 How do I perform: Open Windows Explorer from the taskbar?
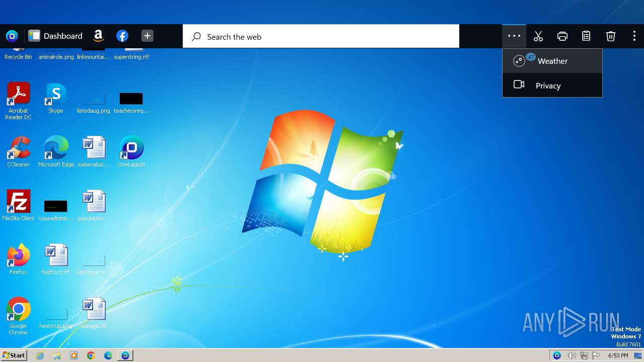tap(57, 355)
